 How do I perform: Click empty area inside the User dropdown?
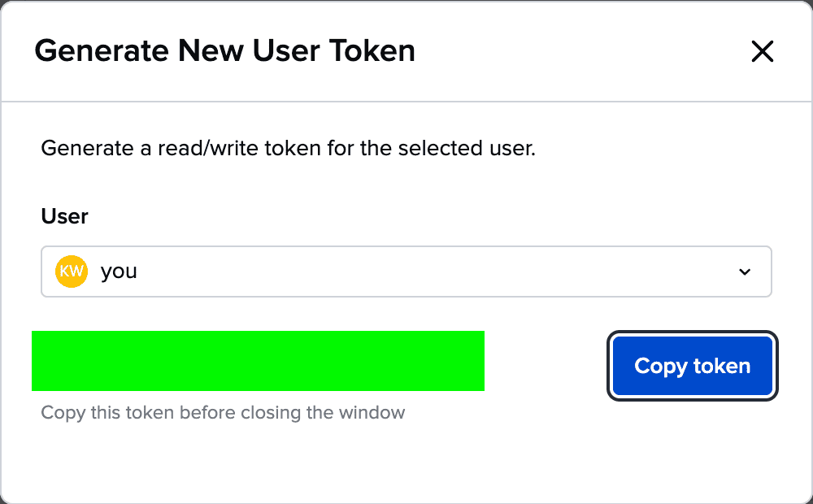(x=436, y=272)
